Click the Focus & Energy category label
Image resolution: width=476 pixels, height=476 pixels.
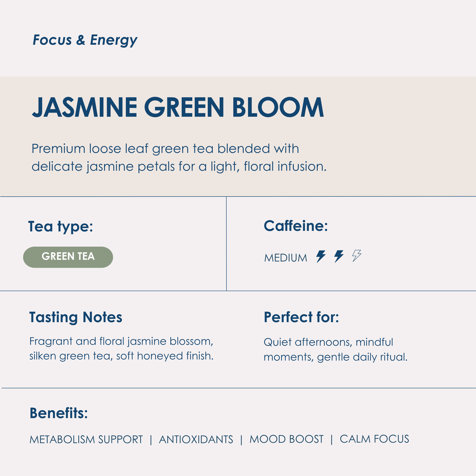(x=85, y=40)
